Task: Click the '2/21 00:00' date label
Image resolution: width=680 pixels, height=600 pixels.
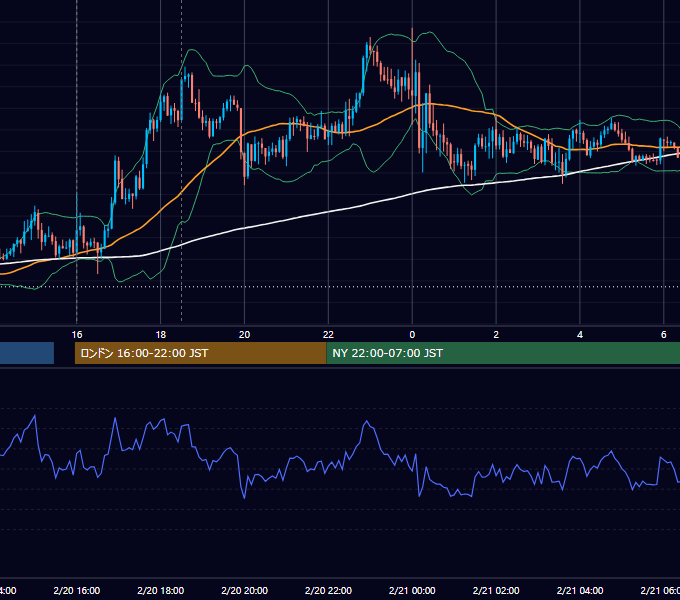Action: 412,591
